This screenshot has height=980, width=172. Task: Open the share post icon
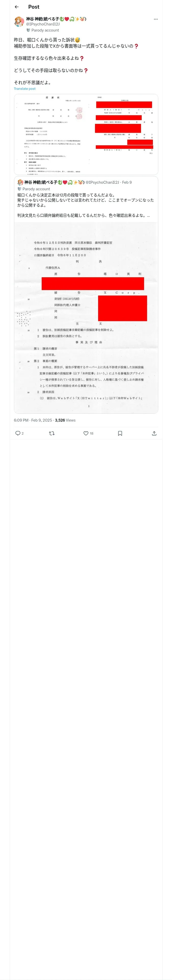154,433
